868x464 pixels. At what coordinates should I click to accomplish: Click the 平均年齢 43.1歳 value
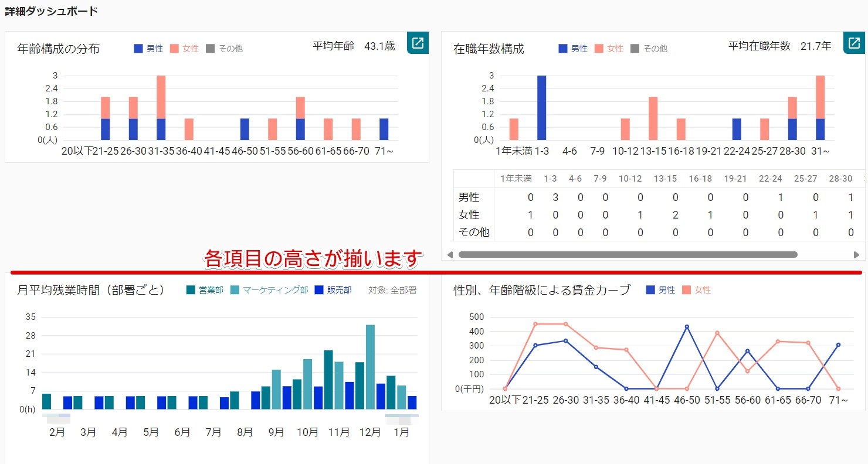click(x=354, y=46)
